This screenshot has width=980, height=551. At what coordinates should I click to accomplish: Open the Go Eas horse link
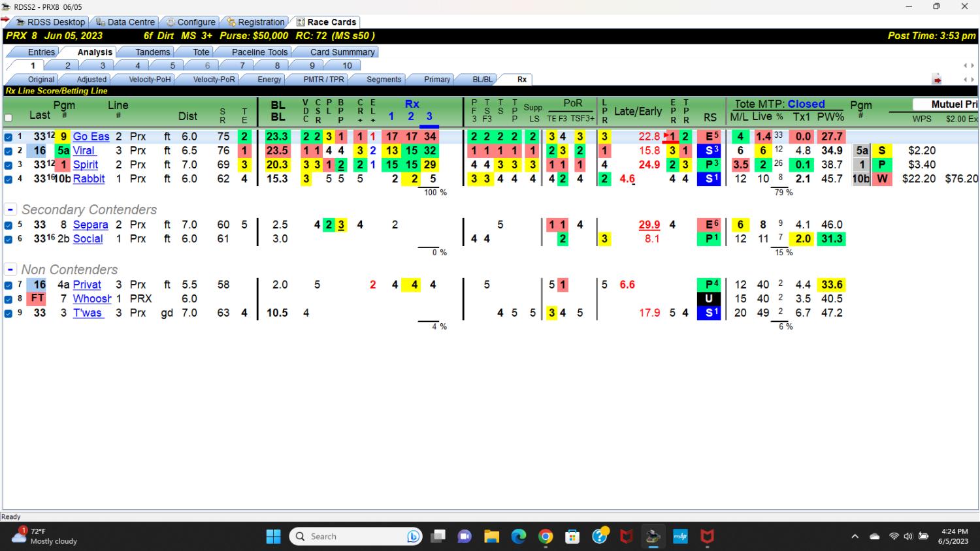click(91, 136)
